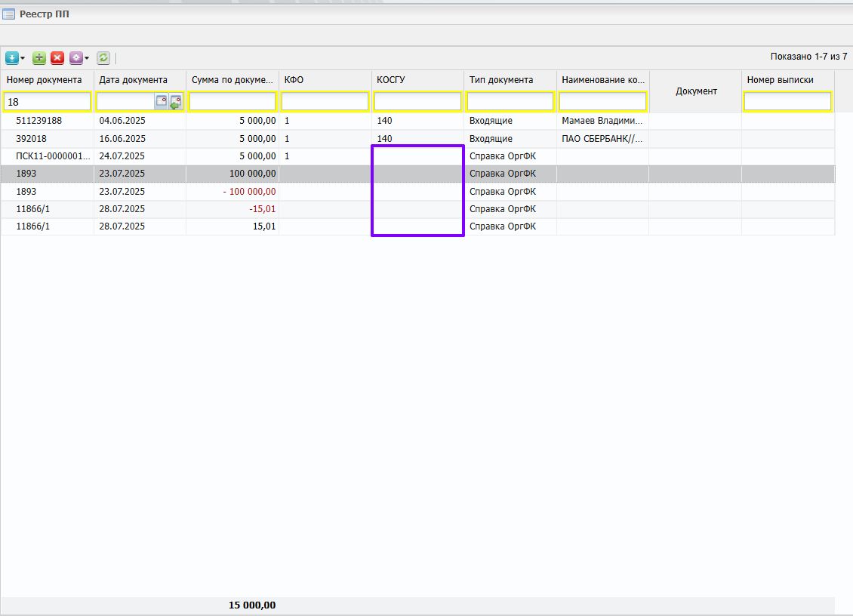853x616 pixels.
Task: Open dropdown arrow beside purple gear icon
Action: pos(87,58)
